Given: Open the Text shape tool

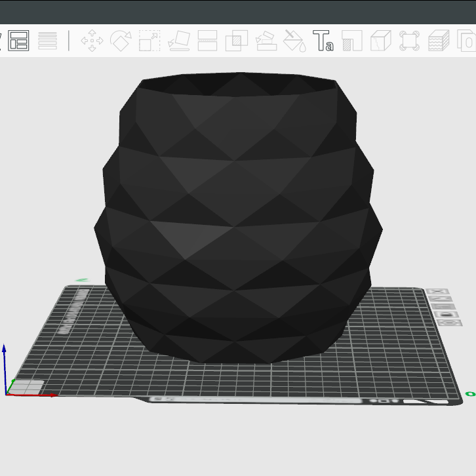Looking at the screenshot, I should coord(323,41).
